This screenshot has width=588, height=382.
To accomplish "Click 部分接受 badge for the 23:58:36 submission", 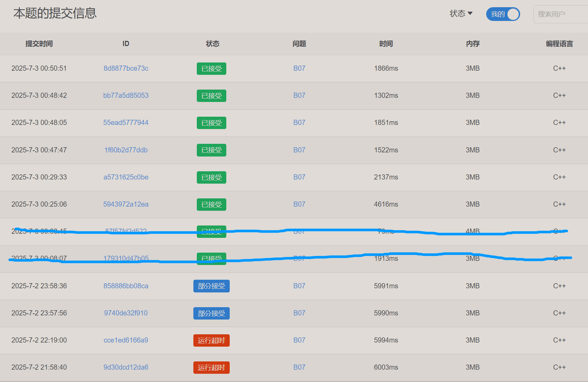I will (211, 286).
